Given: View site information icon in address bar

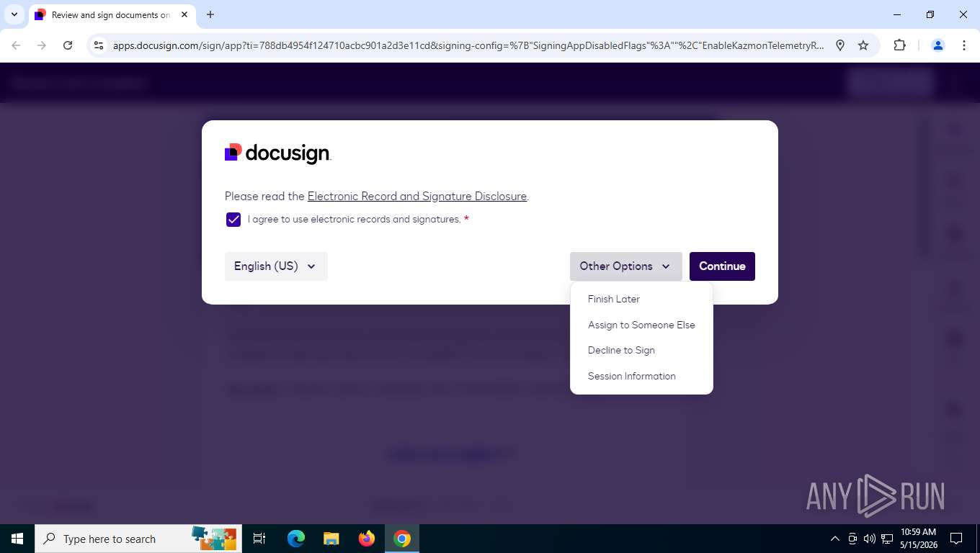Looking at the screenshot, I should (99, 45).
